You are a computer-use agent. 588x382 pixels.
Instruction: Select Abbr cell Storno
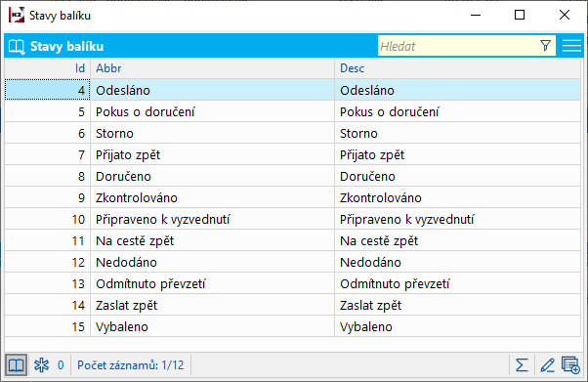(212, 133)
